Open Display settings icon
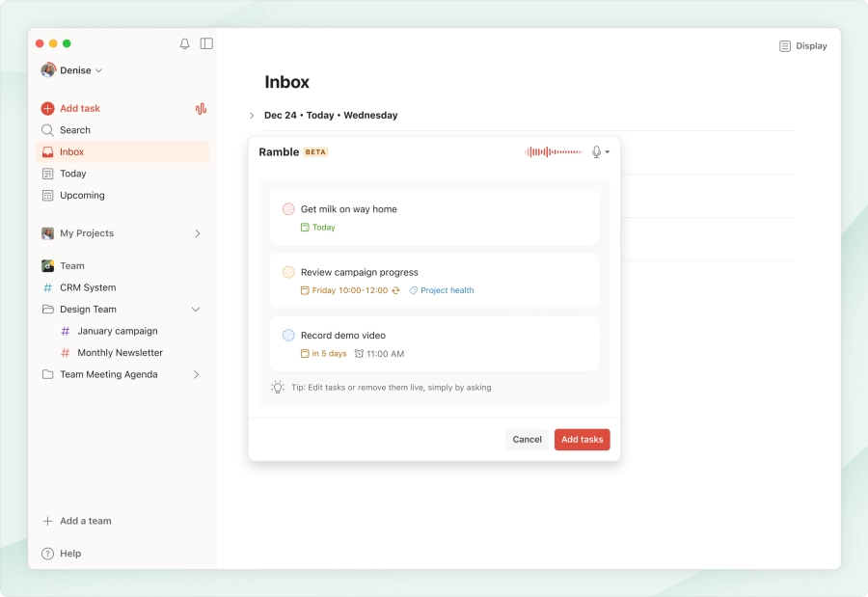Viewport: 868px width, 597px height. coord(785,46)
